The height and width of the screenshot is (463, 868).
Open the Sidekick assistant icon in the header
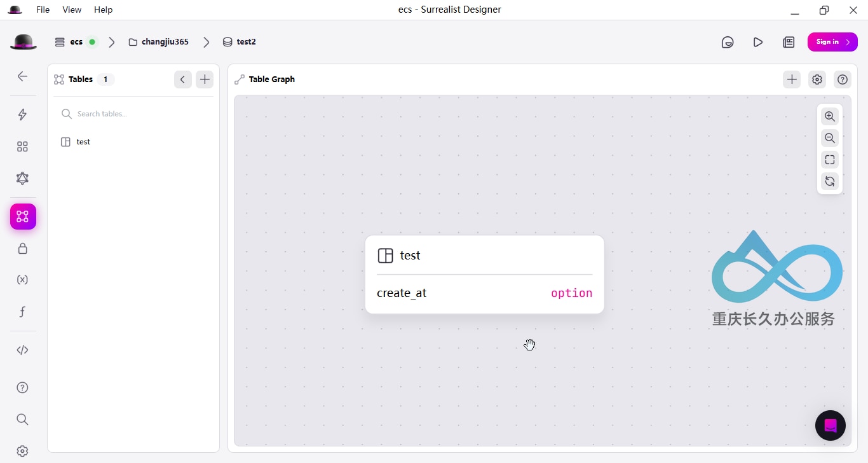(x=728, y=43)
